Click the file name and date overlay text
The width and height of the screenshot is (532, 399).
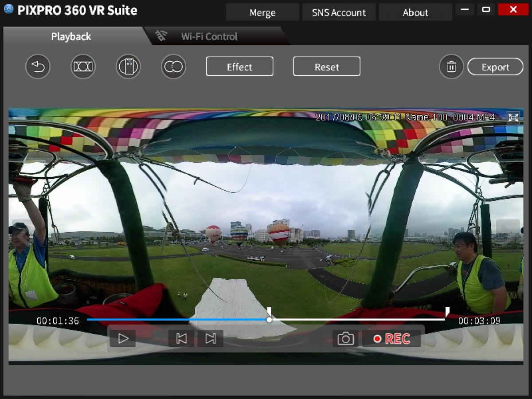coord(405,117)
